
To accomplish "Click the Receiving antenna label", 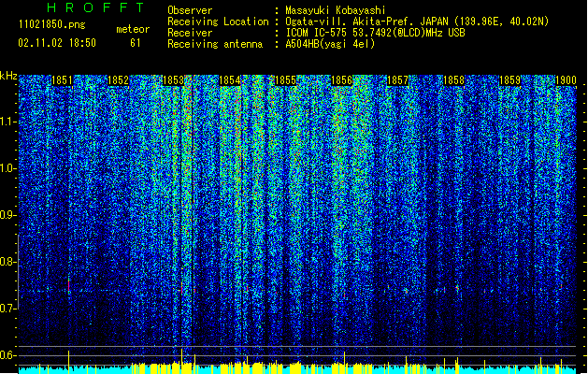I will (215, 44).
